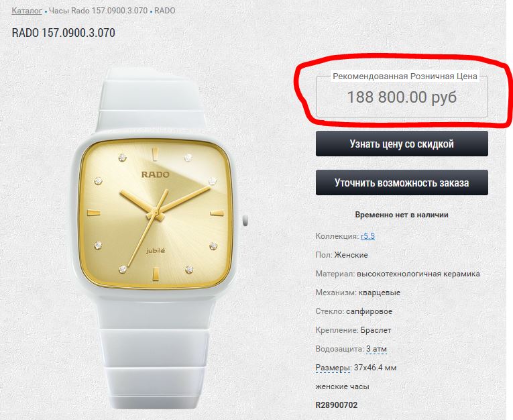This screenshot has width=513, height=420.
Task: Click the Уточнить возможность заказа button
Action: pos(402,182)
